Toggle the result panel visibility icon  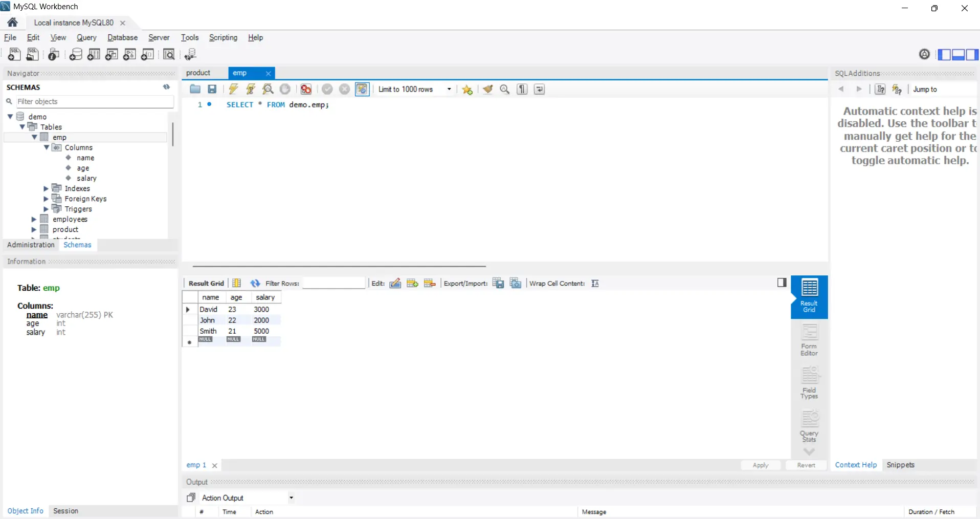coord(782,283)
